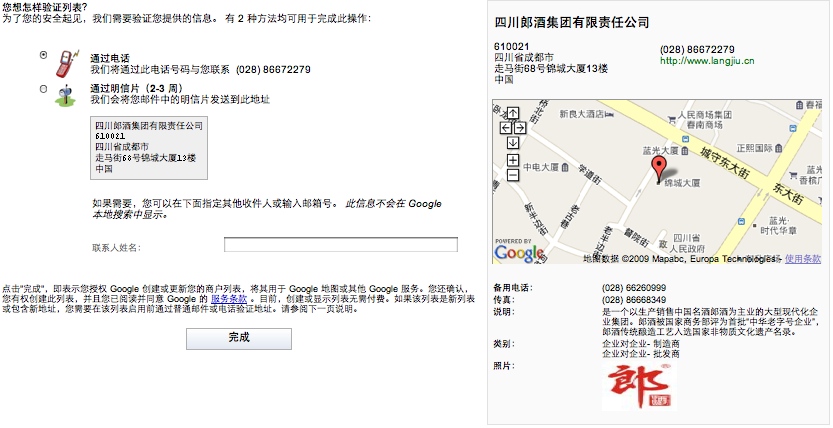Viewport: 833px width, 428px height.
Task: Click the red 郎 logo photo thumbnail
Action: (x=639, y=387)
